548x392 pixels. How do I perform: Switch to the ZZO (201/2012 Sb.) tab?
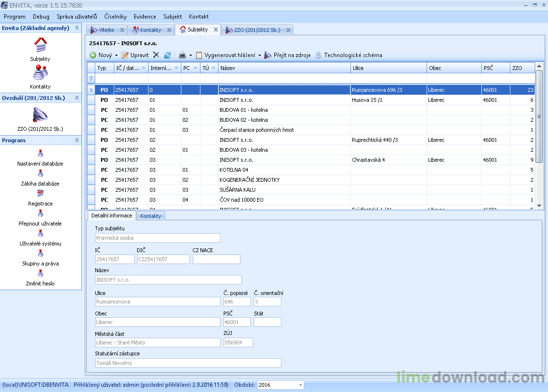pyautogui.click(x=257, y=30)
